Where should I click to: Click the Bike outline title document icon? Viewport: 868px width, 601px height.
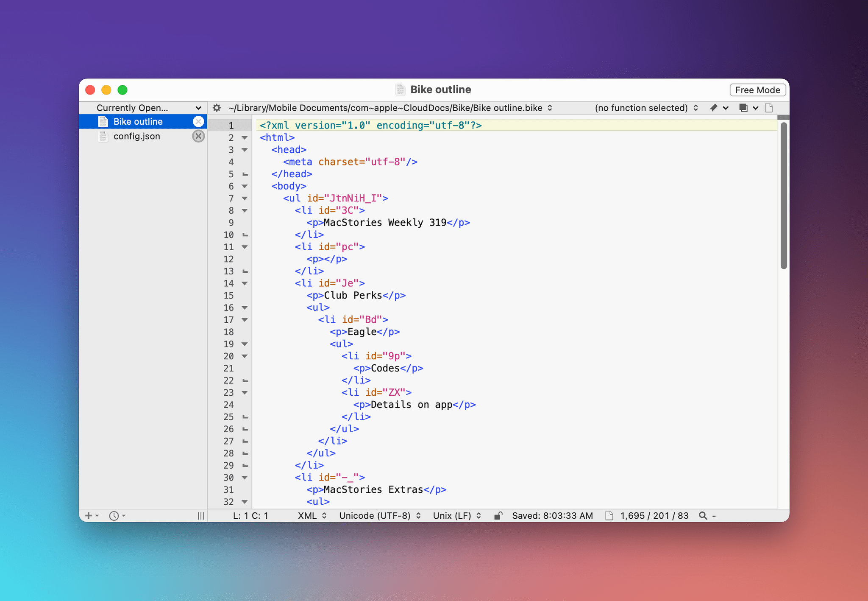401,89
